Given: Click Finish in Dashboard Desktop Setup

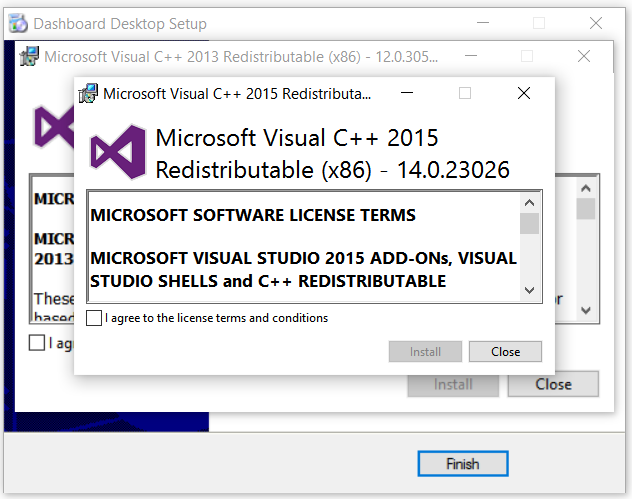Looking at the screenshot, I should (463, 464).
